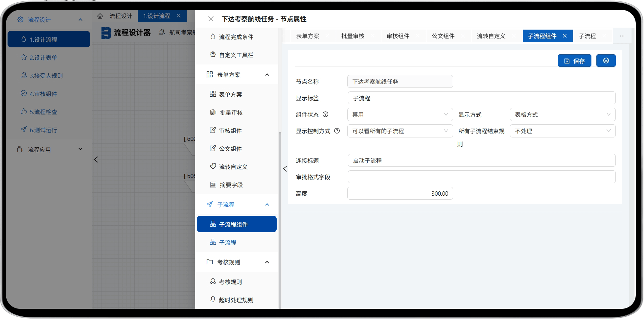Open help icon next to 显示控制方式

pyautogui.click(x=337, y=131)
